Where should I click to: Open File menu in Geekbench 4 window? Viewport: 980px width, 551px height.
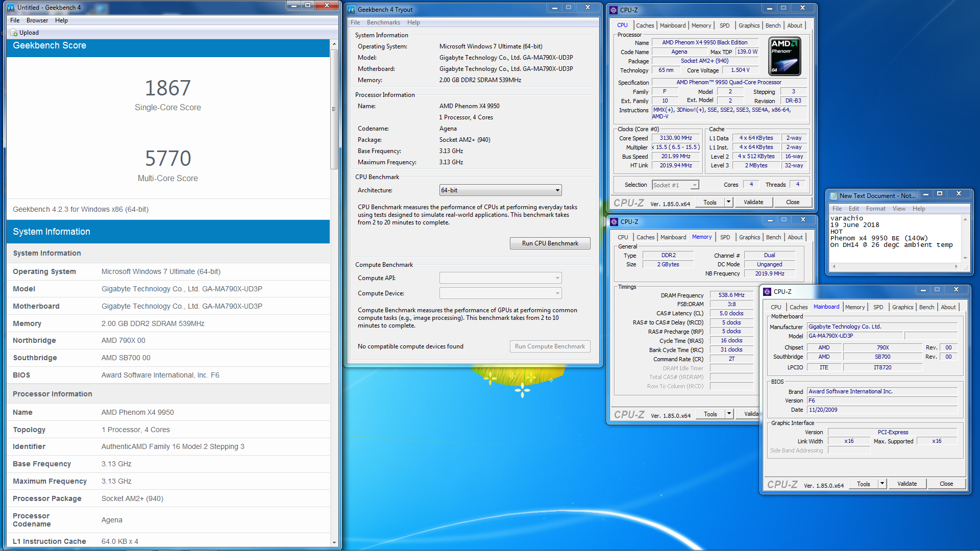(15, 20)
